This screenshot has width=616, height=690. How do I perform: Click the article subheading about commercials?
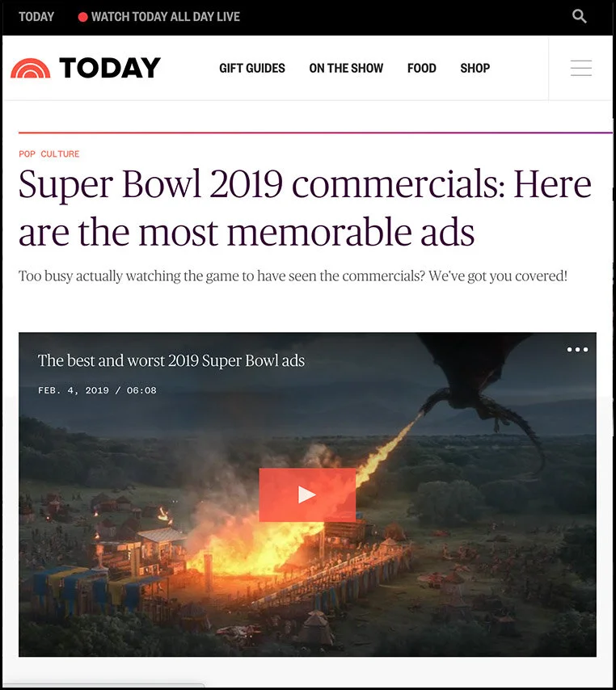293,276
